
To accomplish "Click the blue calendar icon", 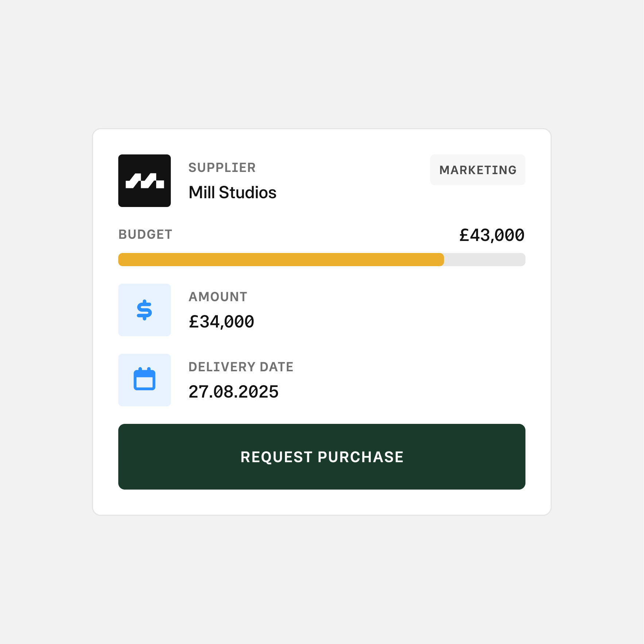I will [144, 380].
